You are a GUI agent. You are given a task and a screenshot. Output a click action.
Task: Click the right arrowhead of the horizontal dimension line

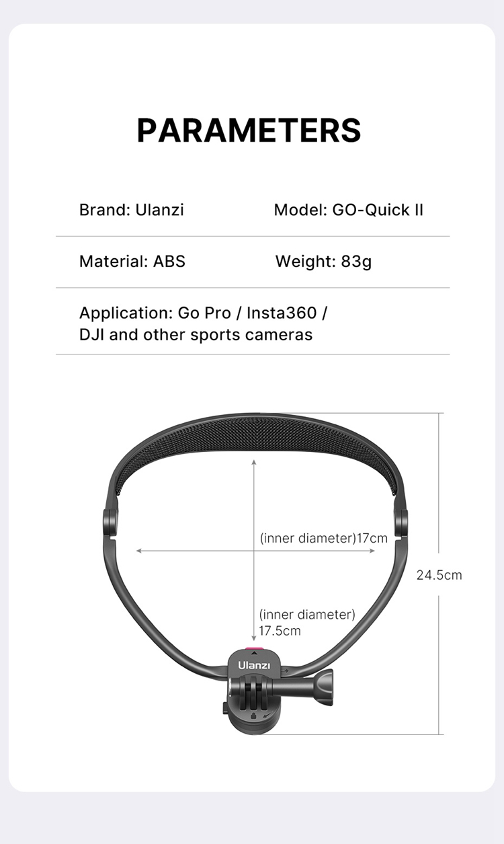pos(372,551)
